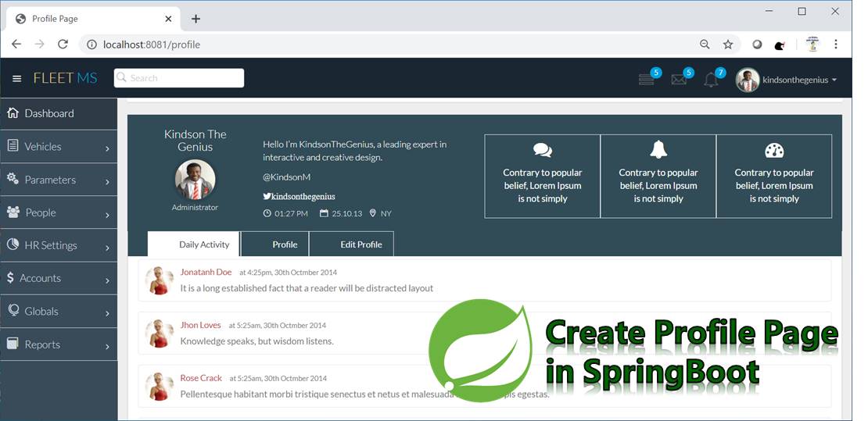Click the @KindsonM handle

(287, 177)
